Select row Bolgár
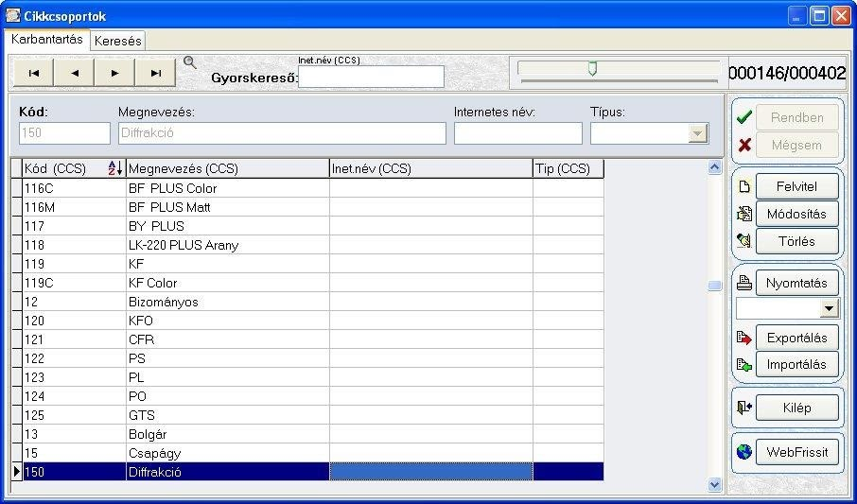This screenshot has height=504, width=857. (313, 435)
